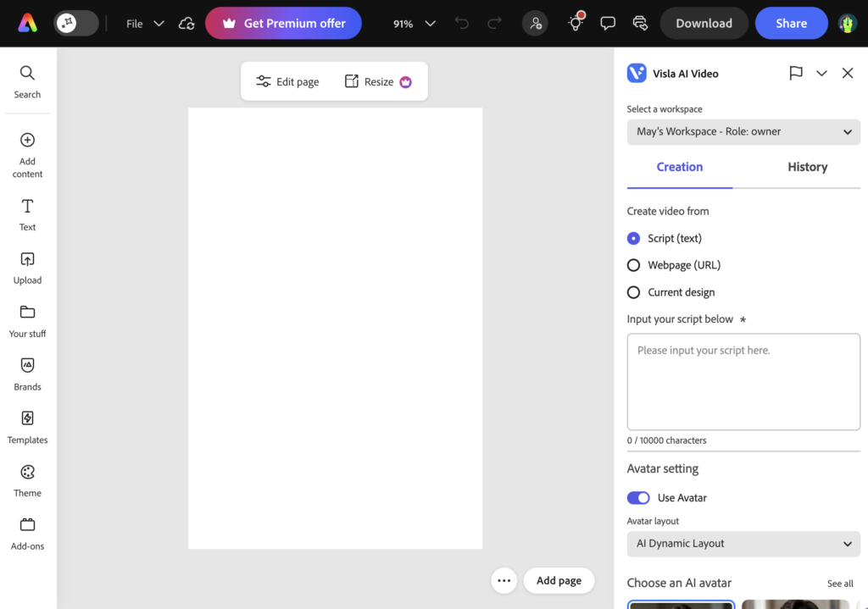
Task: Open the Brands panel
Action: pos(27,374)
